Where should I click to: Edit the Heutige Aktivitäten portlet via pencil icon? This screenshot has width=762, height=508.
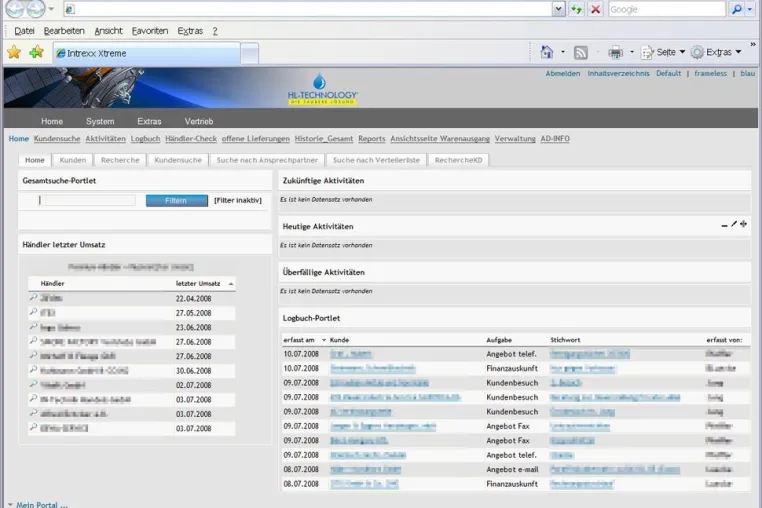click(x=734, y=224)
